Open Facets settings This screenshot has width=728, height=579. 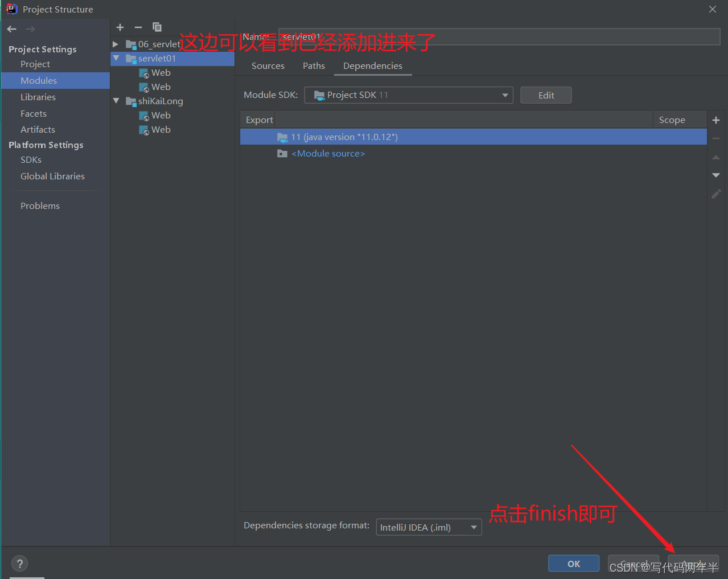(34, 114)
